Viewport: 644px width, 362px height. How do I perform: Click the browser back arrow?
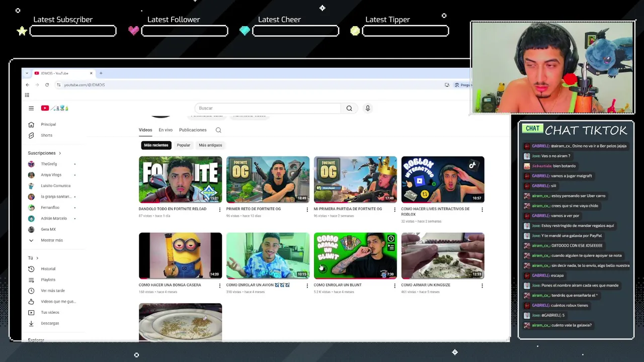click(28, 84)
